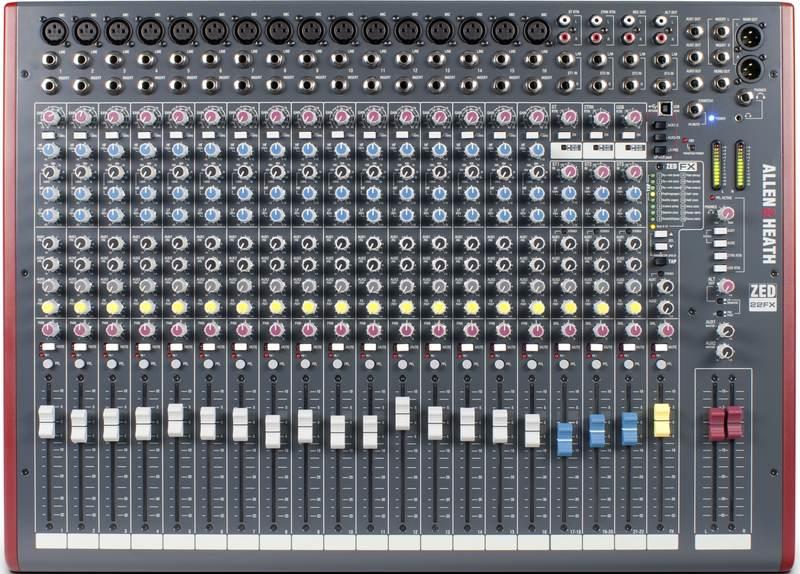Adjust the AUX2 master knob
The image size is (800, 574).
(x=725, y=351)
